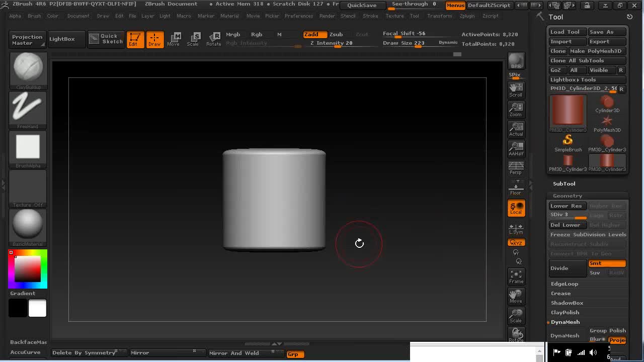Screen dimensions: 644x362
Task: Toggle L.Sym local symmetry
Action: tap(516, 229)
